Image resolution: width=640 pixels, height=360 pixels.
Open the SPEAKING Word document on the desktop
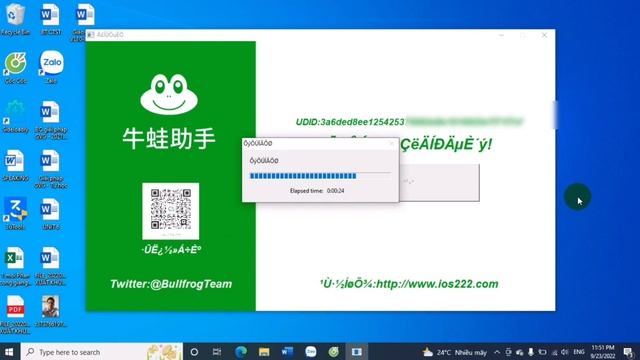pyautogui.click(x=16, y=165)
